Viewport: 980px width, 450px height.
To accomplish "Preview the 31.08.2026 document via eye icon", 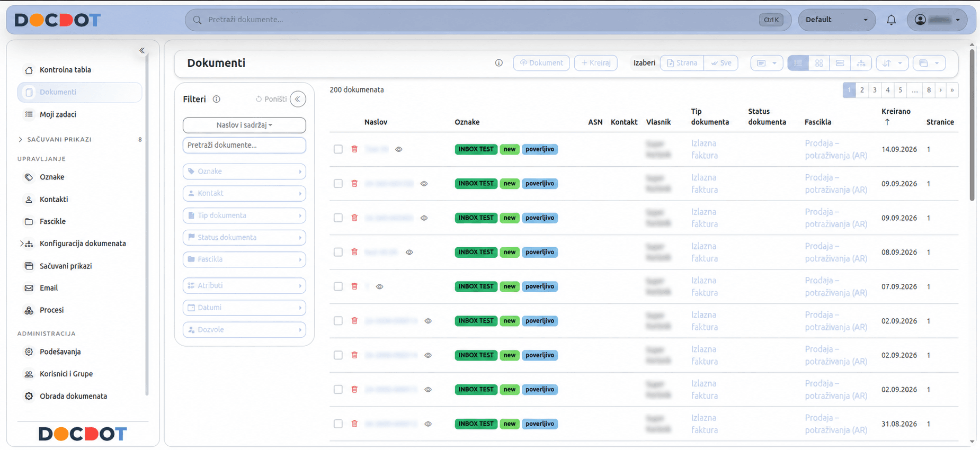I will (x=428, y=424).
